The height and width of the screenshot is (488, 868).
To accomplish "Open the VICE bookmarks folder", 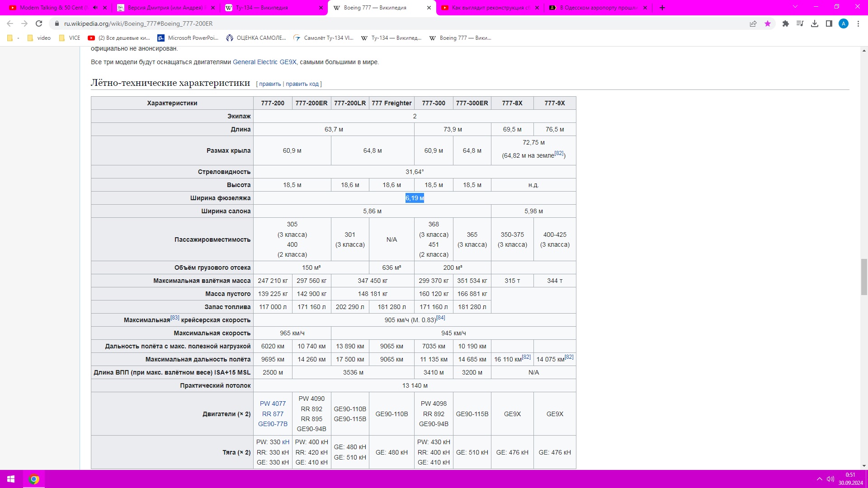I will pos(70,38).
